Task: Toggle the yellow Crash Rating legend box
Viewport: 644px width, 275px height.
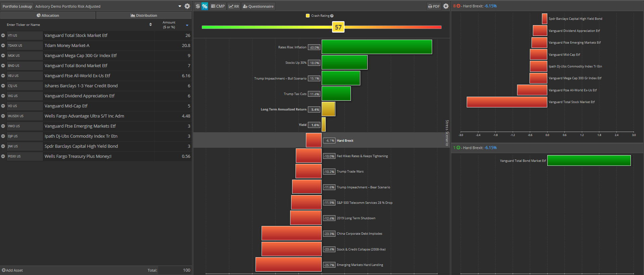Action: click(x=308, y=16)
